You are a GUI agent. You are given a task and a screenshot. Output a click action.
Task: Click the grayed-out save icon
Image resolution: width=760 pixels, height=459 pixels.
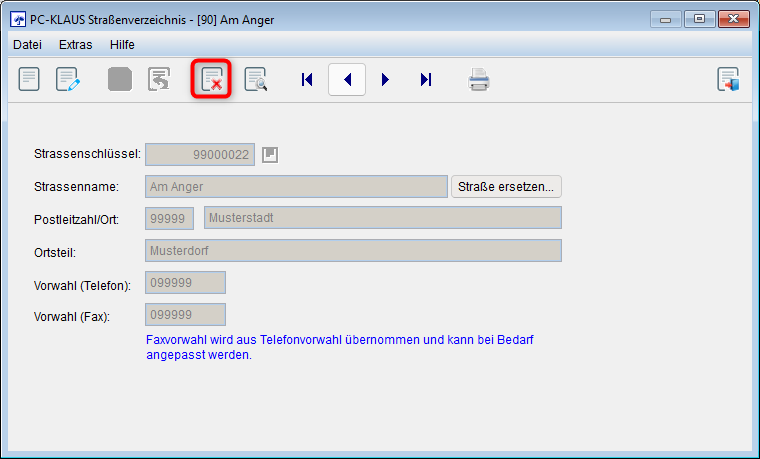click(120, 80)
